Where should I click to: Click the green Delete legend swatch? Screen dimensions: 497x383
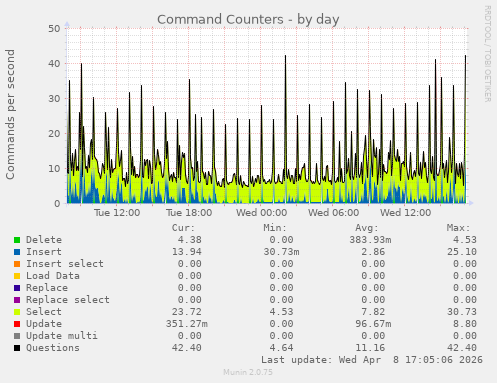17,240
